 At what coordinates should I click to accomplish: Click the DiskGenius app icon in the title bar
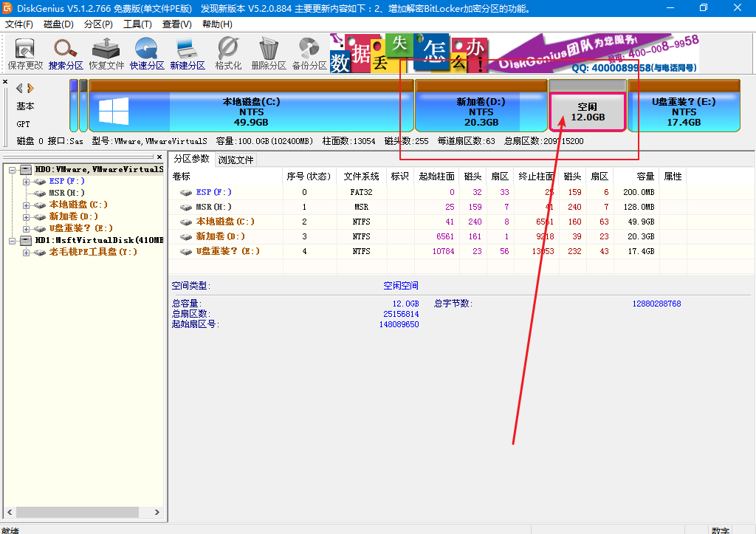[7, 8]
